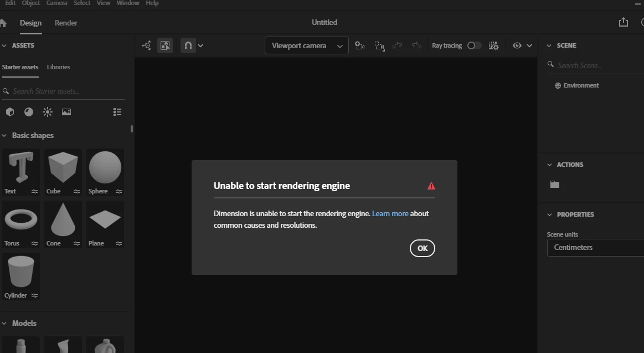Open the Viewport camera dropdown
Image resolution: width=644 pixels, height=353 pixels.
[x=307, y=45]
